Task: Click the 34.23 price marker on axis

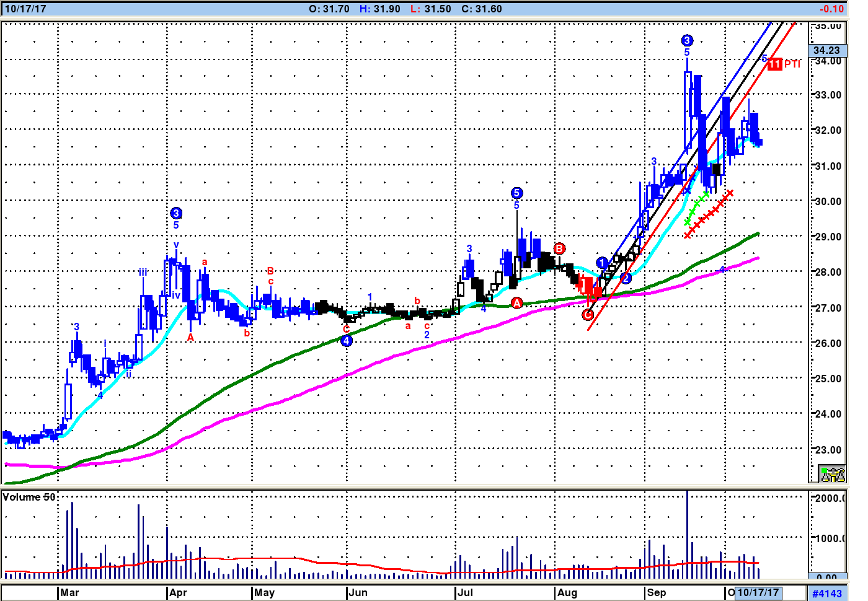Action: click(x=826, y=50)
